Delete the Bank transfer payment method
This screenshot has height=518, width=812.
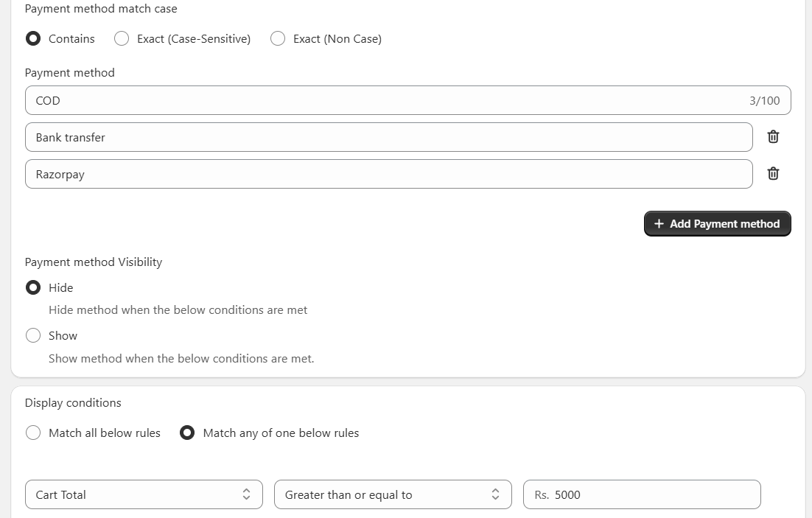click(x=773, y=137)
